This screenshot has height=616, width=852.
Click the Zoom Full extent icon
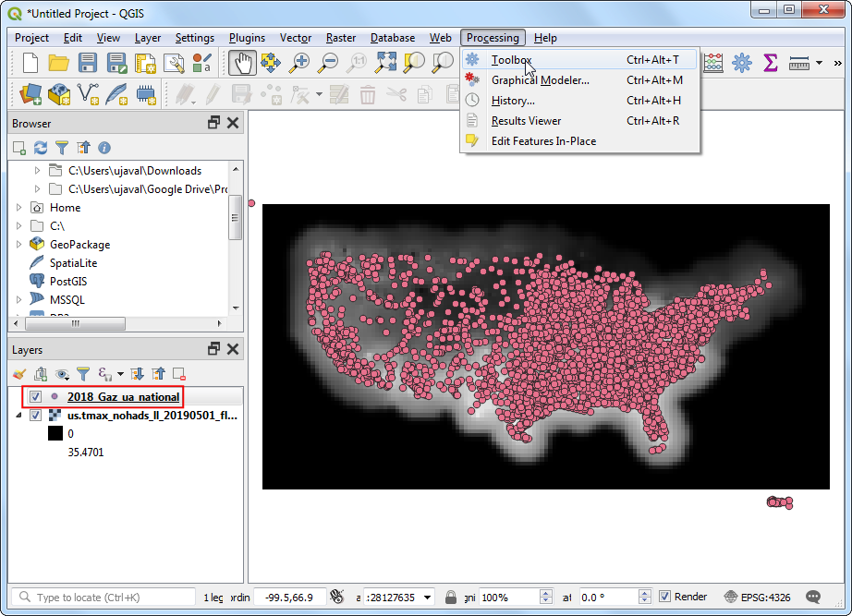point(386,63)
